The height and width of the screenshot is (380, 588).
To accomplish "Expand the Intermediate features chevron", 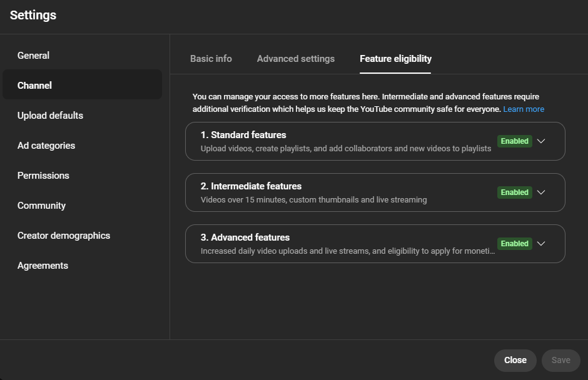I will pyautogui.click(x=540, y=192).
